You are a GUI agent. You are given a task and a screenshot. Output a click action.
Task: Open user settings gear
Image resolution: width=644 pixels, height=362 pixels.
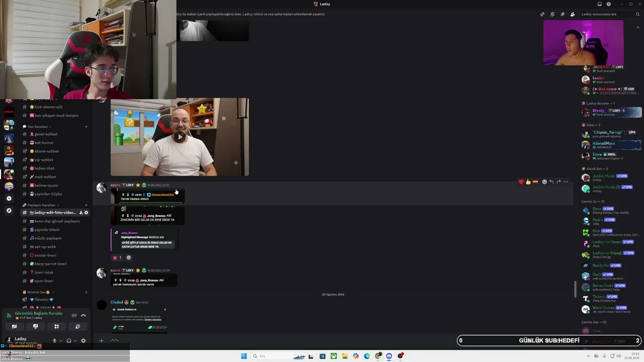83,340
